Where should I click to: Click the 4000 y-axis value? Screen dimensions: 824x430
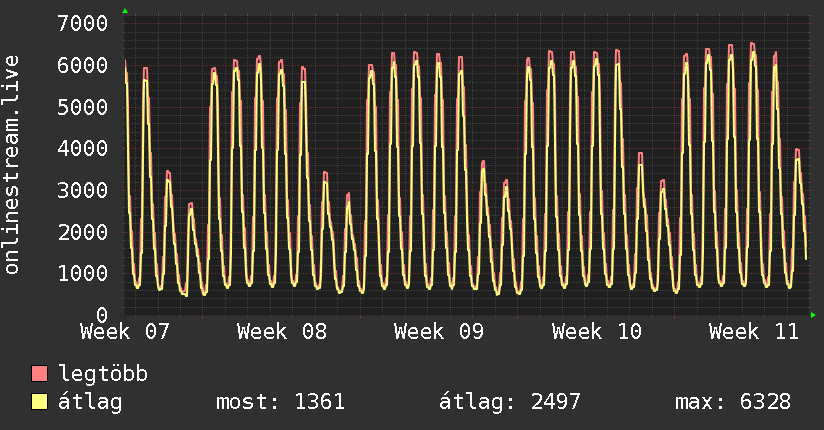(x=83, y=148)
